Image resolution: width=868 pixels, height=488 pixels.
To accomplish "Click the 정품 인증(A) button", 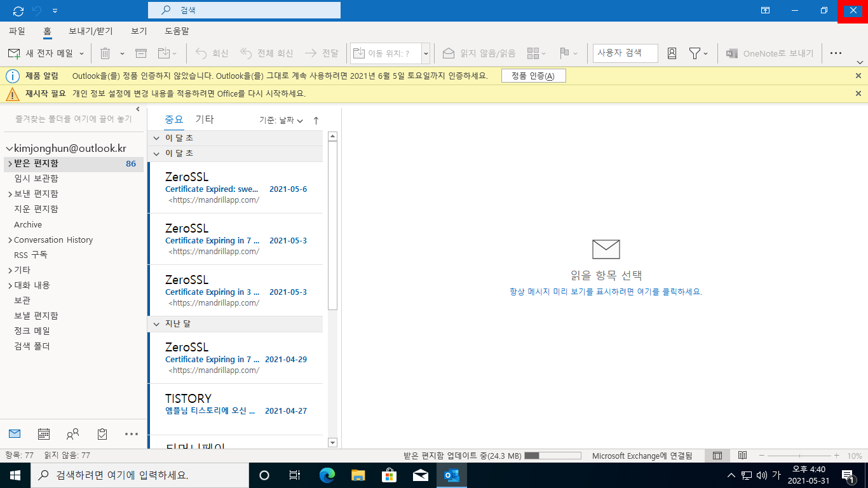I will [534, 76].
